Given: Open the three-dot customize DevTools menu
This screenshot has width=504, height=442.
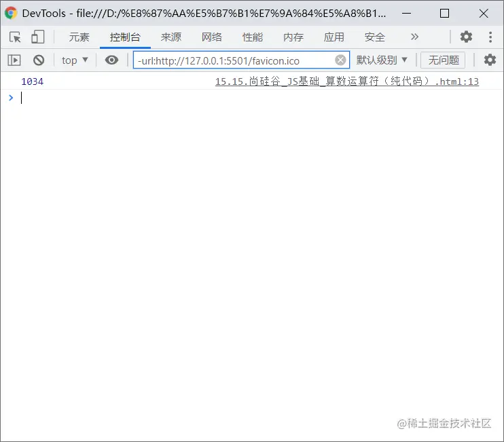Looking at the screenshot, I should 490,37.
